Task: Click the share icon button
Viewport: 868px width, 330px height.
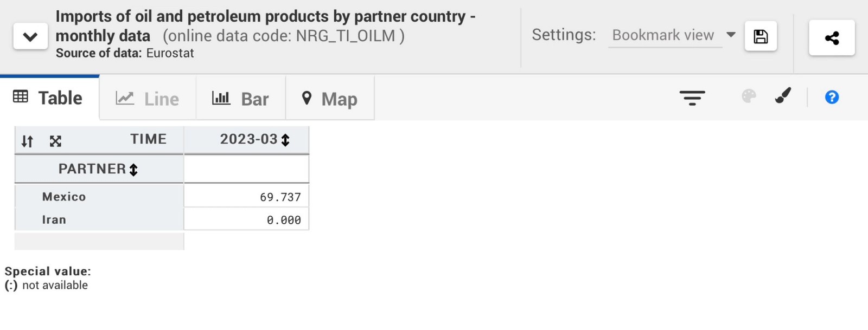Action: point(832,37)
